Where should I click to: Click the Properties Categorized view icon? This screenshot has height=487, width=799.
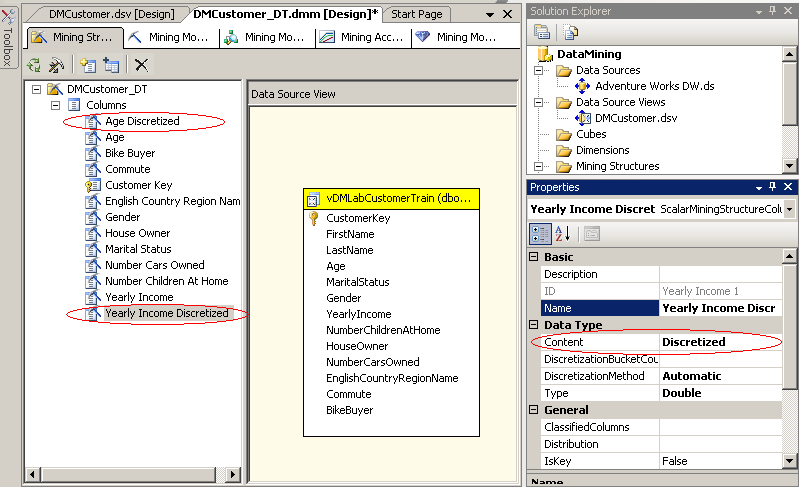tap(540, 234)
